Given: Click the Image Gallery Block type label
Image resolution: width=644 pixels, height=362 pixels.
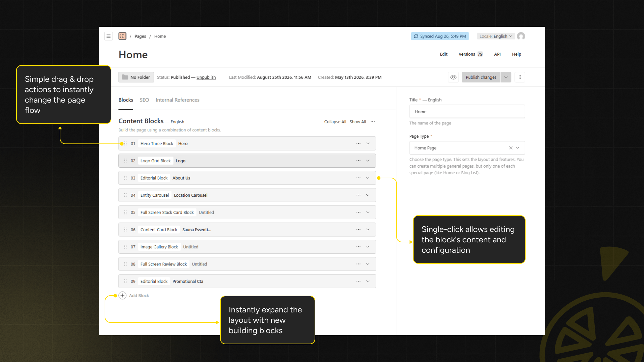Looking at the screenshot, I should click(159, 247).
